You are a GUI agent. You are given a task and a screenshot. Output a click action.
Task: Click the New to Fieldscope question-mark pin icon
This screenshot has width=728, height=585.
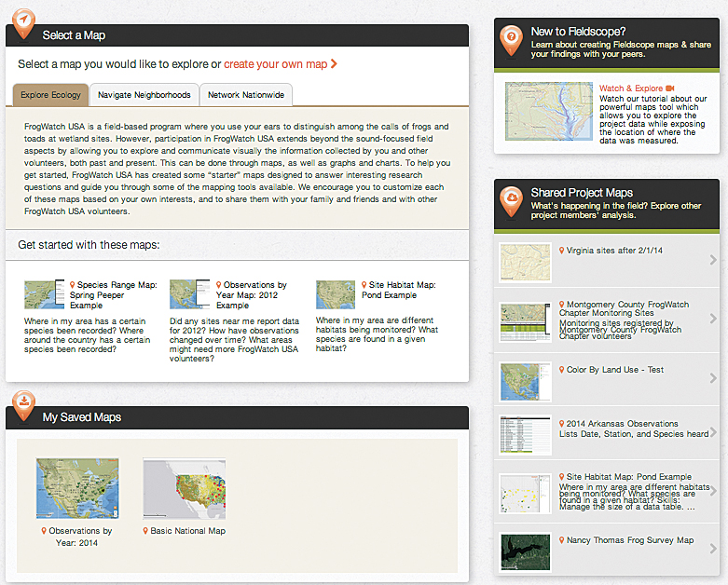tap(511, 40)
